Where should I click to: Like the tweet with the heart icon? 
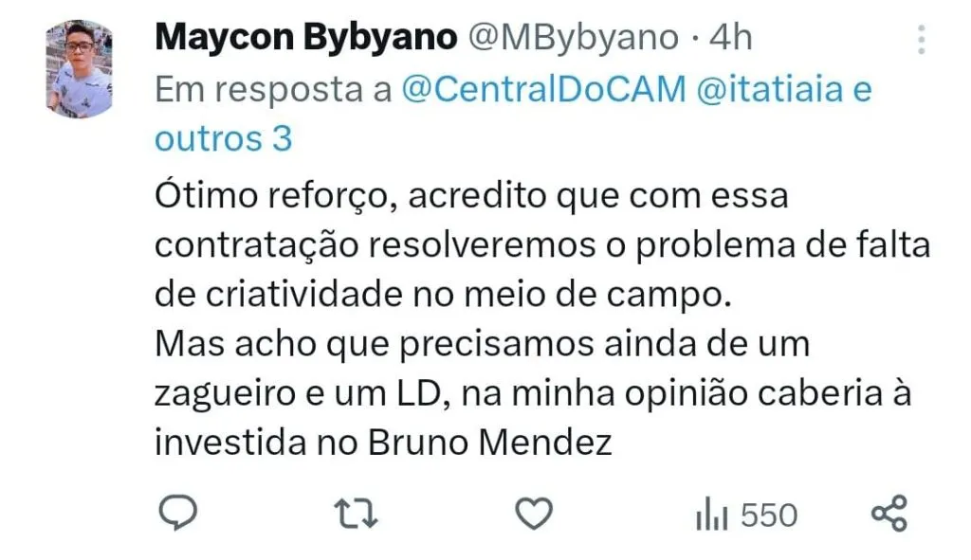534,514
